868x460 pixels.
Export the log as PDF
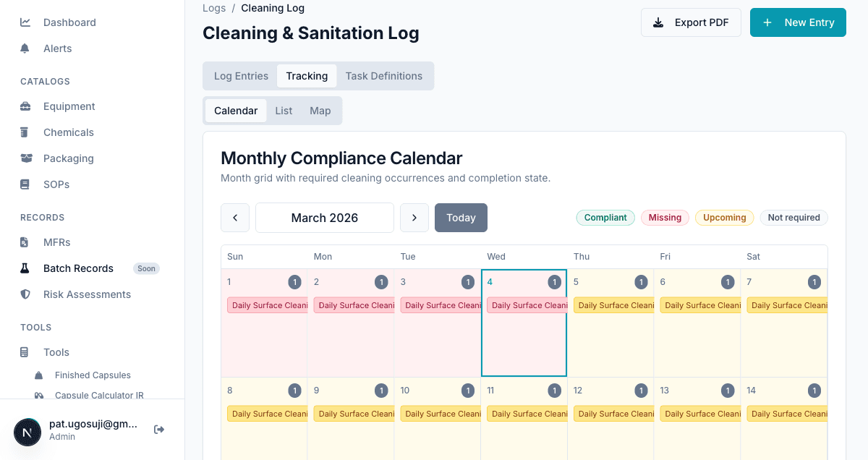pyautogui.click(x=691, y=22)
